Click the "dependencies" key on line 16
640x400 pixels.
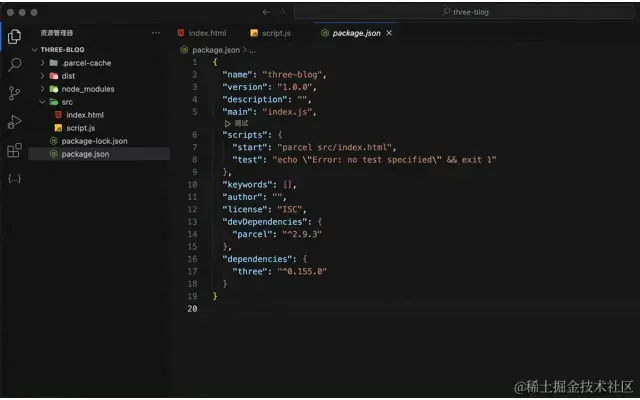pyautogui.click(x=260, y=259)
